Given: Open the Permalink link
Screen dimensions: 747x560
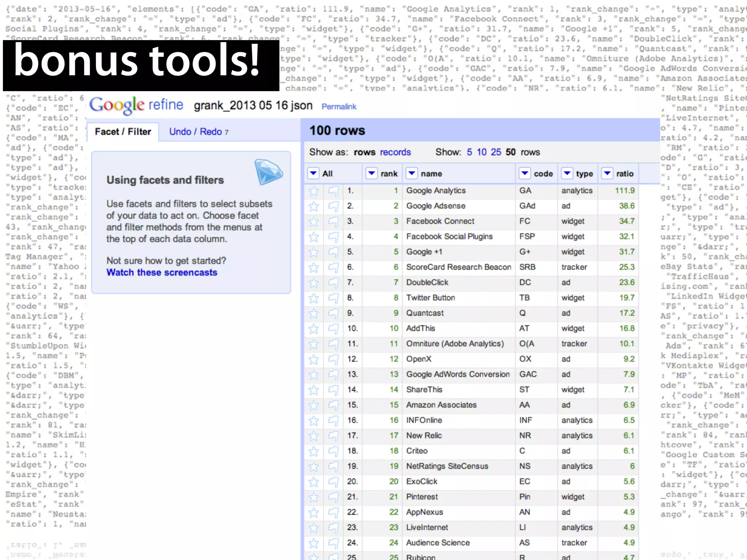Looking at the screenshot, I should (338, 106).
